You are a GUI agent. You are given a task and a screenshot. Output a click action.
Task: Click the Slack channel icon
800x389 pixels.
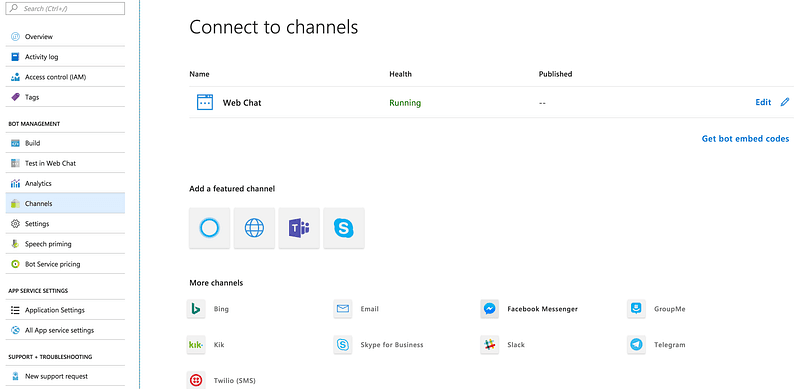pyautogui.click(x=490, y=345)
